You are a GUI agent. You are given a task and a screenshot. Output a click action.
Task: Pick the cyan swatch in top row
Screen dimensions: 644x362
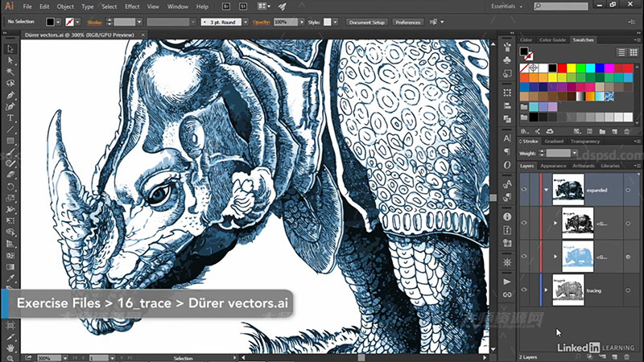(x=591, y=68)
